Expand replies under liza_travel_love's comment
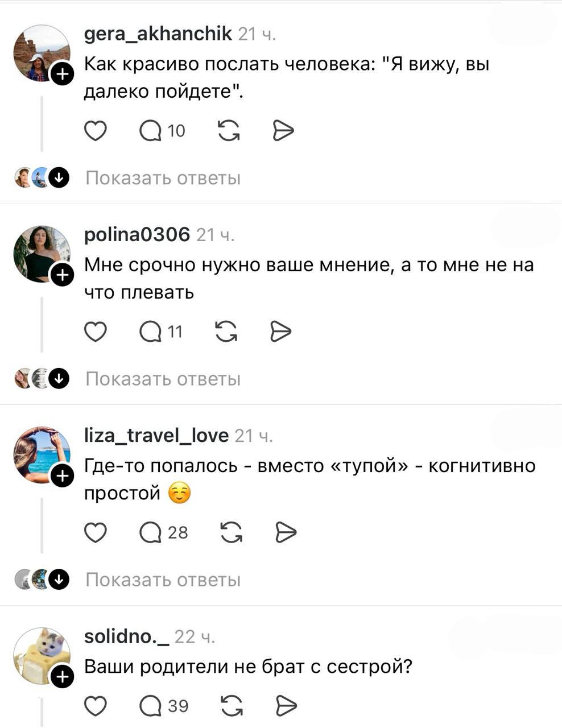 point(163,580)
